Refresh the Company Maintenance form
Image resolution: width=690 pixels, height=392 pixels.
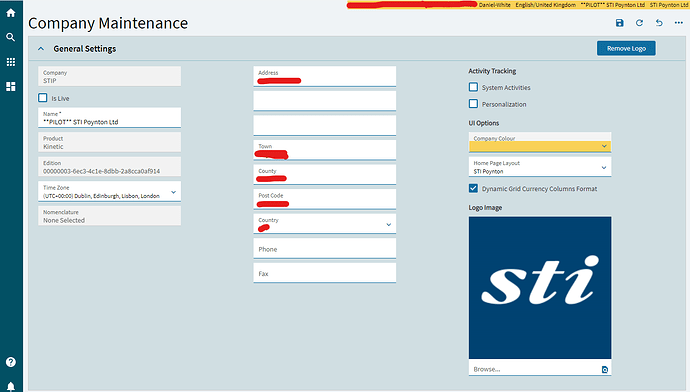639,23
